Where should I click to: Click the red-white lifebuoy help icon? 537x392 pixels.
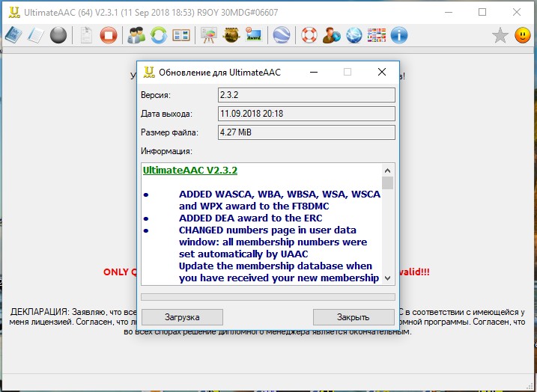point(309,35)
